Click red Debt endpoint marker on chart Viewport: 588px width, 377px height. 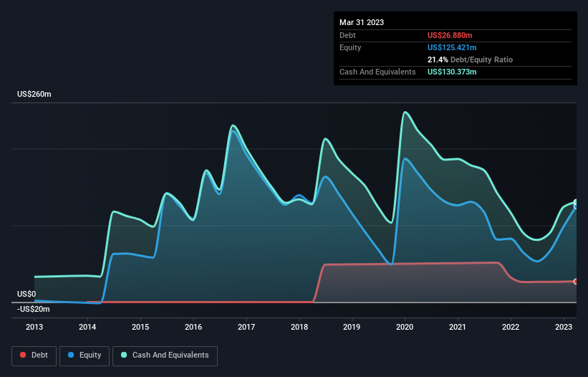click(x=575, y=282)
